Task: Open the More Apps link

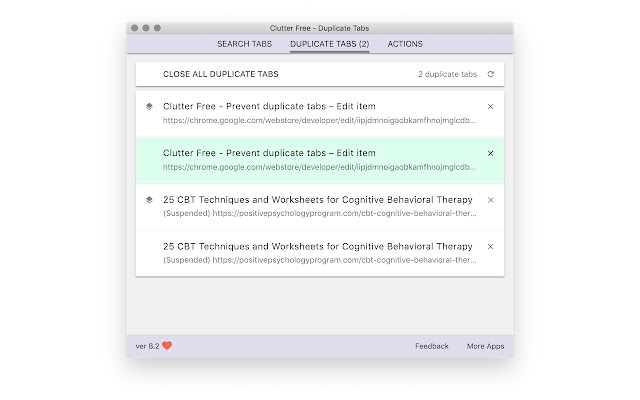Action: click(x=485, y=346)
